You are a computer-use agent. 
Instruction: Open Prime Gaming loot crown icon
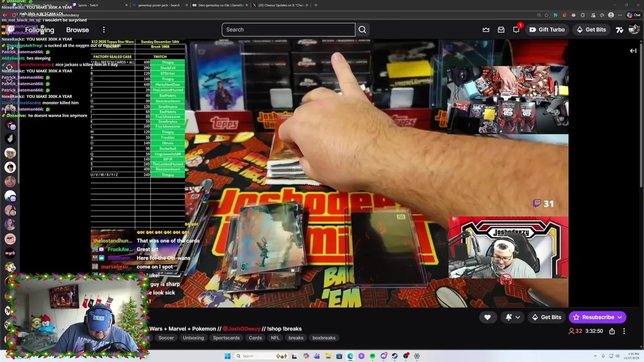click(x=486, y=30)
